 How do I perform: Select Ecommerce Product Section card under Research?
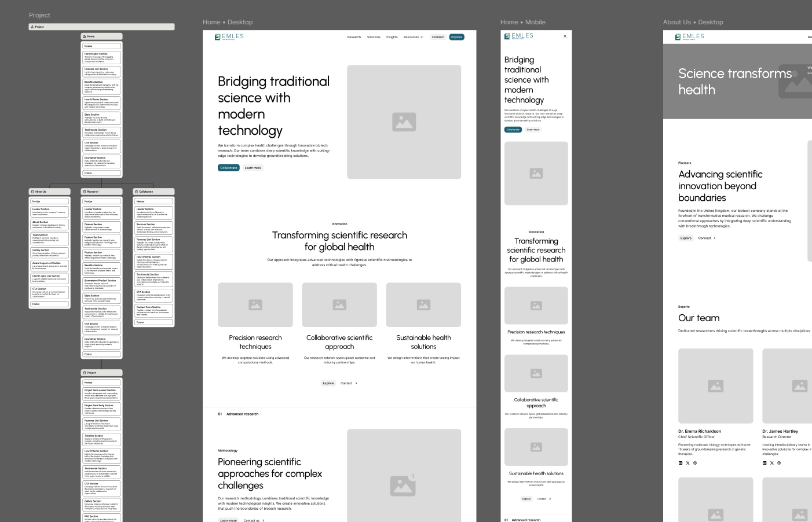coord(101,284)
